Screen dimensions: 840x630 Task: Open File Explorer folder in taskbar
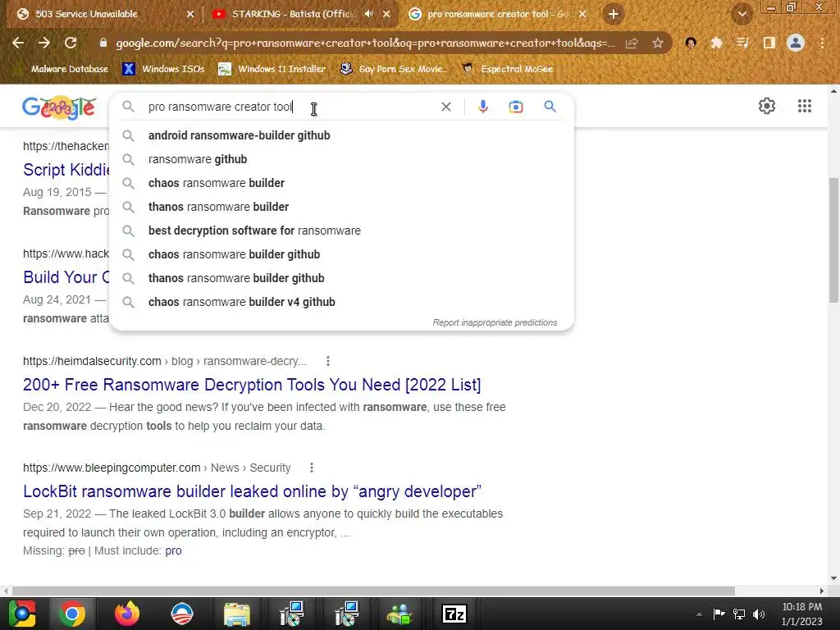click(x=237, y=614)
